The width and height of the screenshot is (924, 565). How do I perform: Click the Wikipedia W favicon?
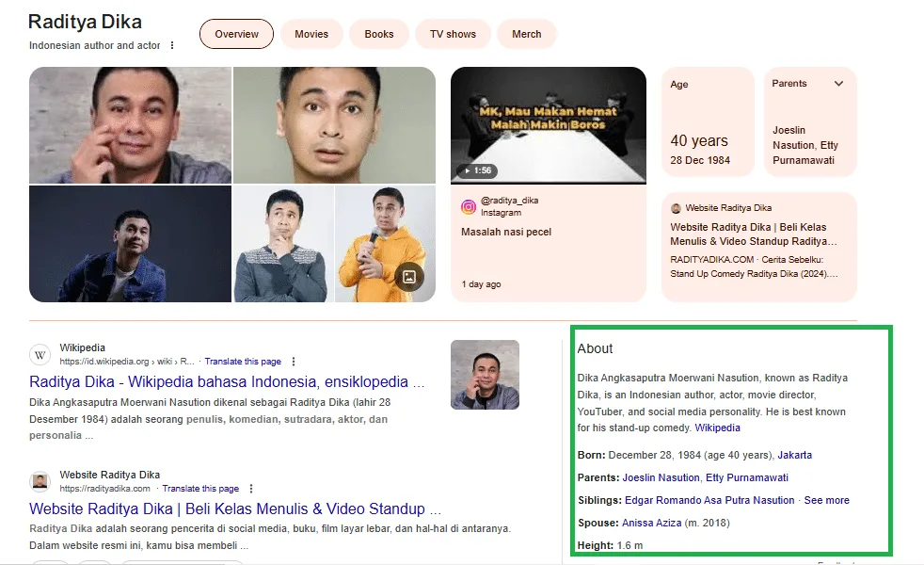[40, 354]
